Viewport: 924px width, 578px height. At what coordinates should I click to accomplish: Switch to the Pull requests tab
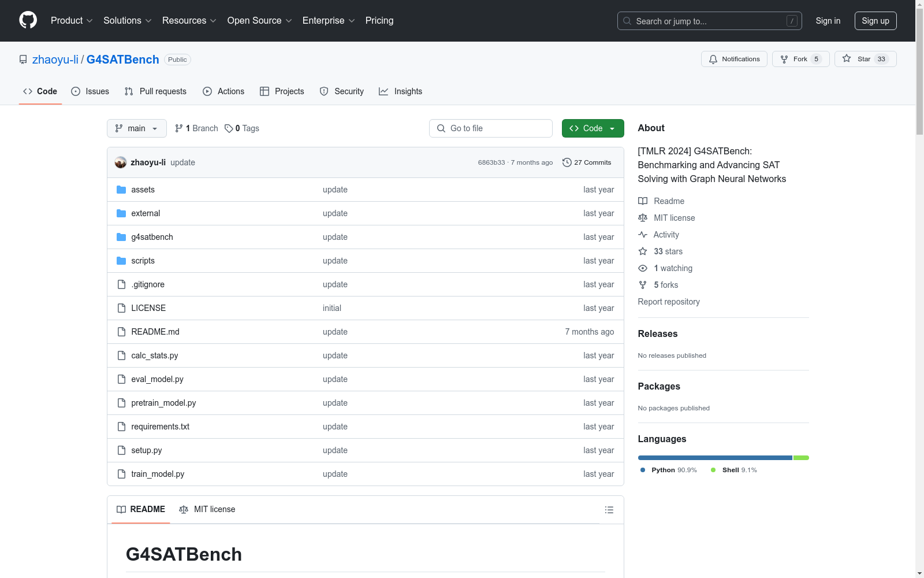point(155,91)
